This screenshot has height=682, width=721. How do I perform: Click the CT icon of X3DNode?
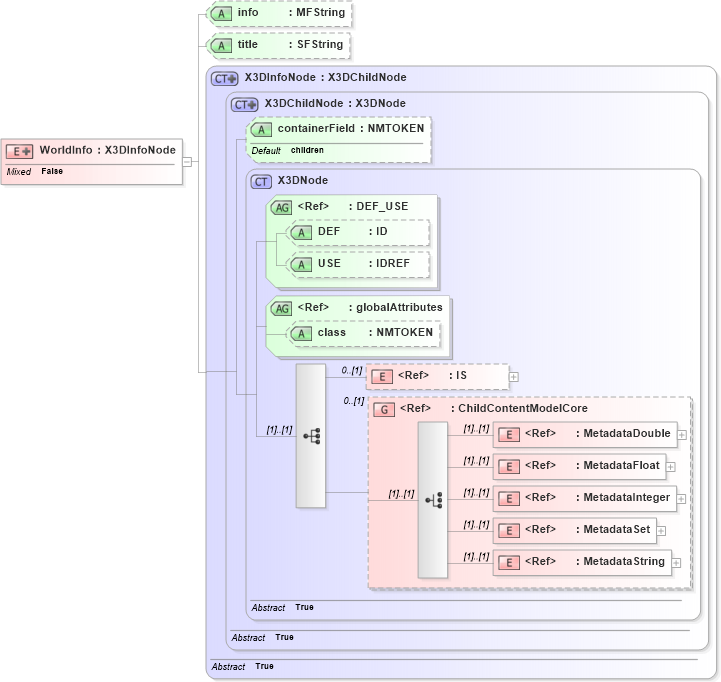261,182
